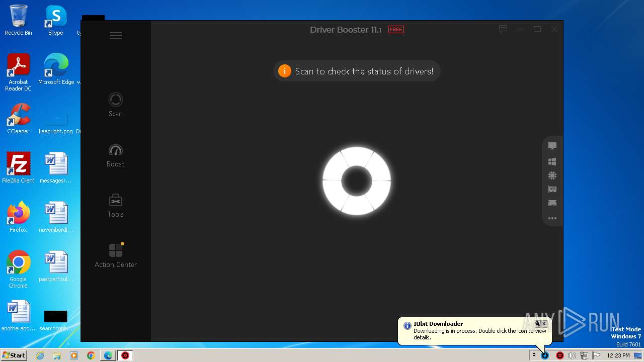Open the feedback chat icon in title bar

503,29
